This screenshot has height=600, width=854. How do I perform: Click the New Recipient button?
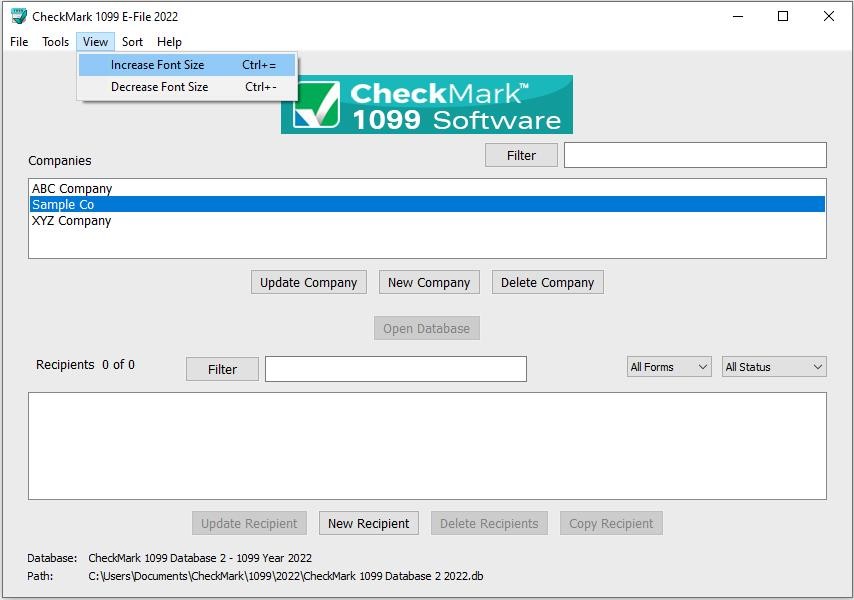click(x=368, y=523)
